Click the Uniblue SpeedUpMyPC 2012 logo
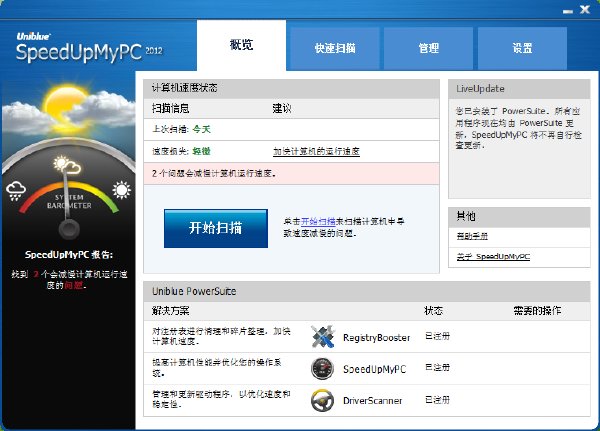The height and width of the screenshot is (431, 600). click(89, 48)
